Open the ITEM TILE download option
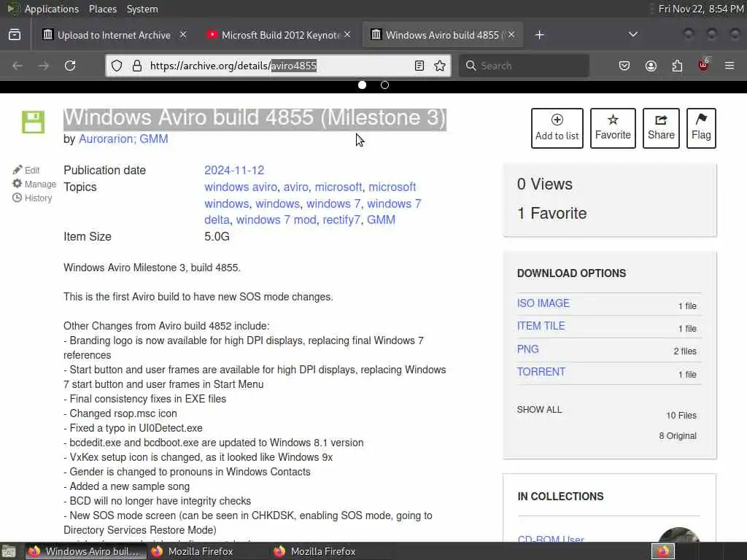This screenshot has width=747, height=560. tap(541, 326)
